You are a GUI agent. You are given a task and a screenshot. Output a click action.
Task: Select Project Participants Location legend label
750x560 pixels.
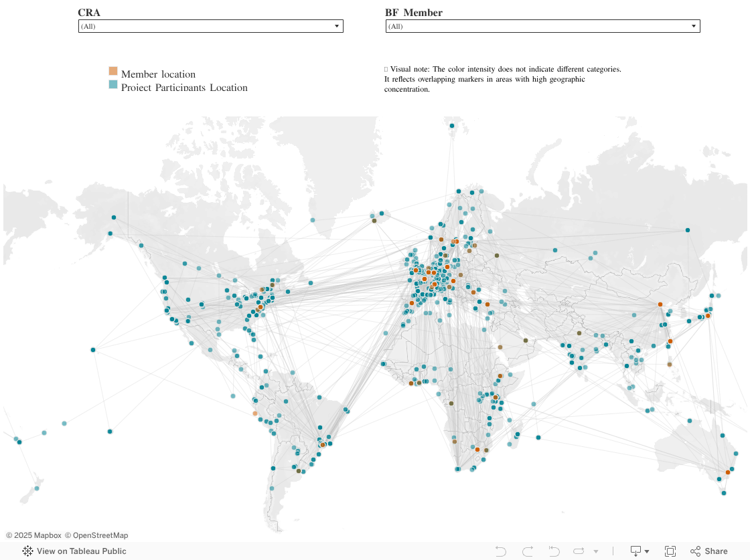(184, 88)
